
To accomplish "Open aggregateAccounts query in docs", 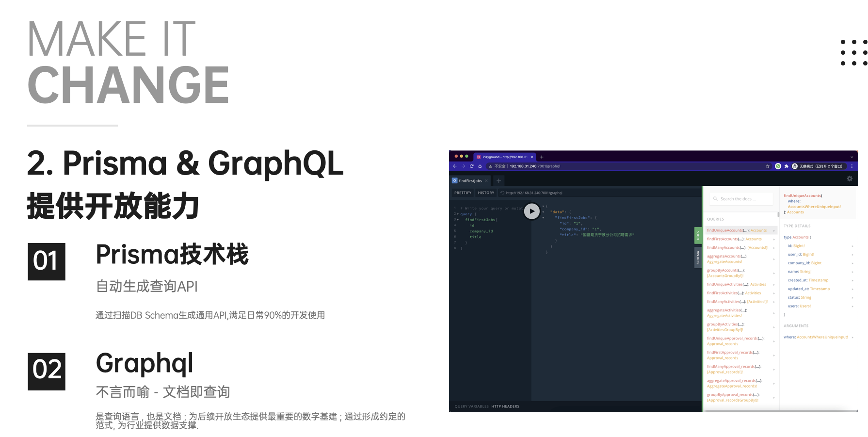I will coord(740,259).
